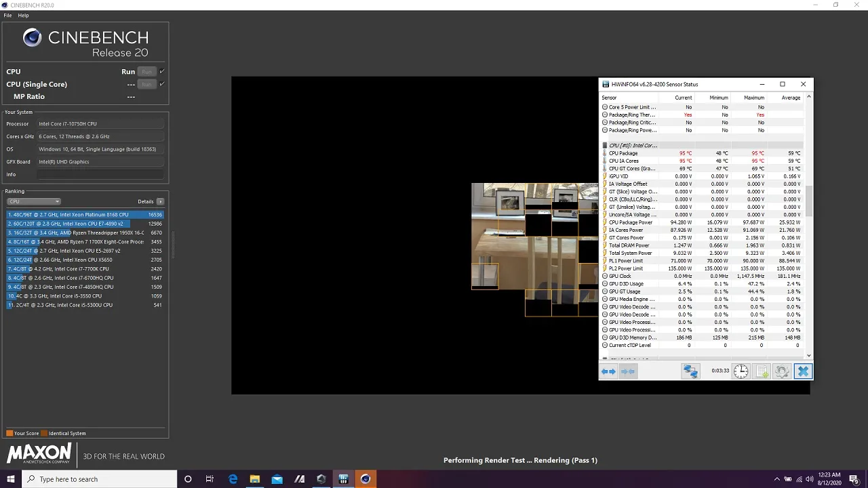The height and width of the screenshot is (488, 868).
Task: Click the HWiNFO vertical scrollbar thumb
Action: point(808,201)
